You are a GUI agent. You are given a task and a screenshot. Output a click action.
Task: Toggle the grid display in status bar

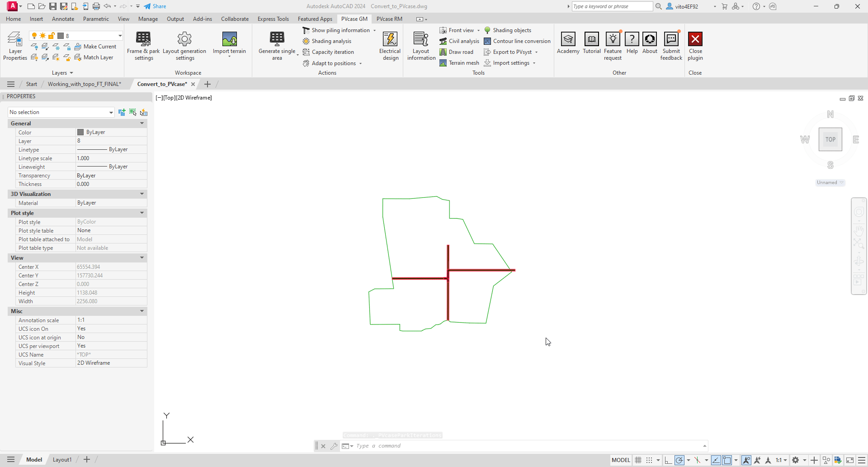click(638, 460)
